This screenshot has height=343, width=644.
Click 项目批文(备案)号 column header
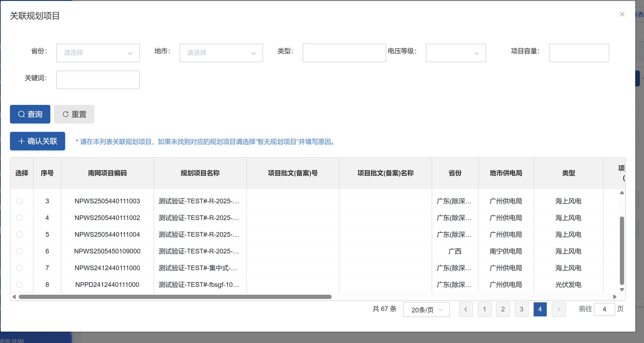(x=293, y=173)
